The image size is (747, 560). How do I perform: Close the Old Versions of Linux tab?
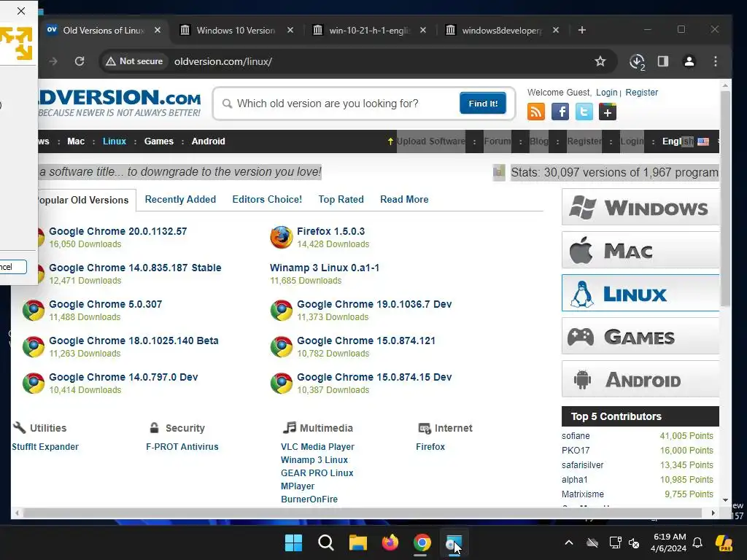pyautogui.click(x=158, y=30)
